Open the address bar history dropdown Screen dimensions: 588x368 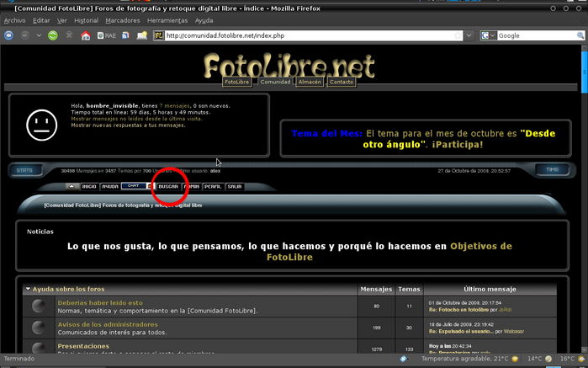pyautogui.click(x=469, y=35)
